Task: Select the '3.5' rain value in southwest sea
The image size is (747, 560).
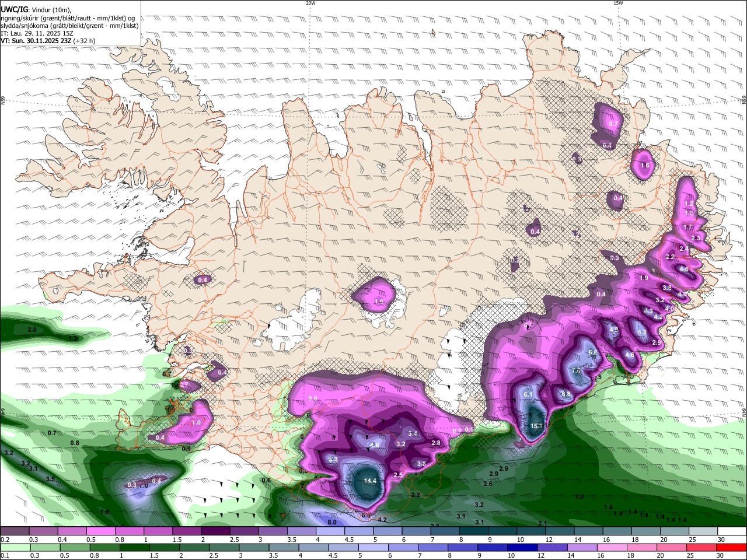Action: pyautogui.click(x=50, y=479)
